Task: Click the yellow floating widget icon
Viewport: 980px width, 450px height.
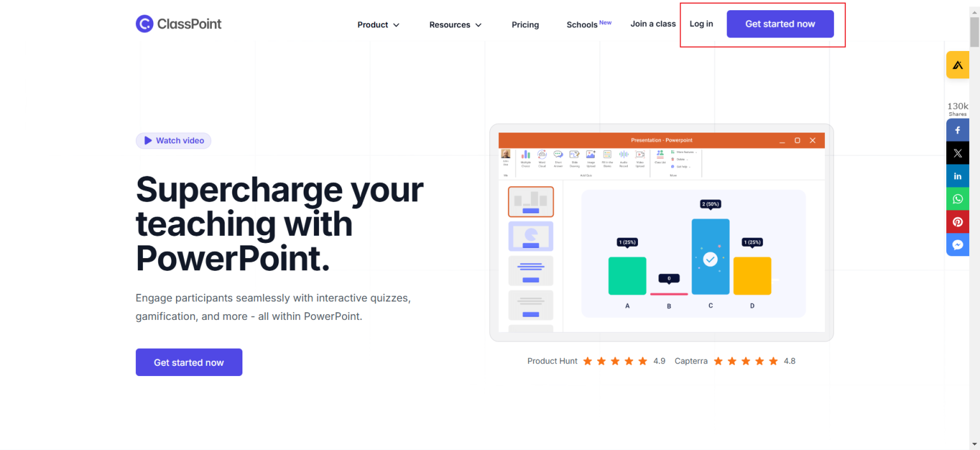Action: coord(957,65)
